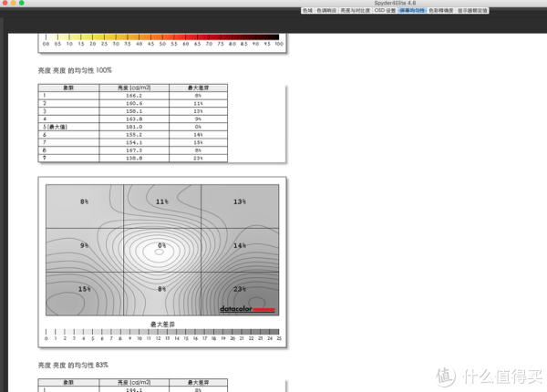Click the 0% center label on the contour map

(162, 245)
